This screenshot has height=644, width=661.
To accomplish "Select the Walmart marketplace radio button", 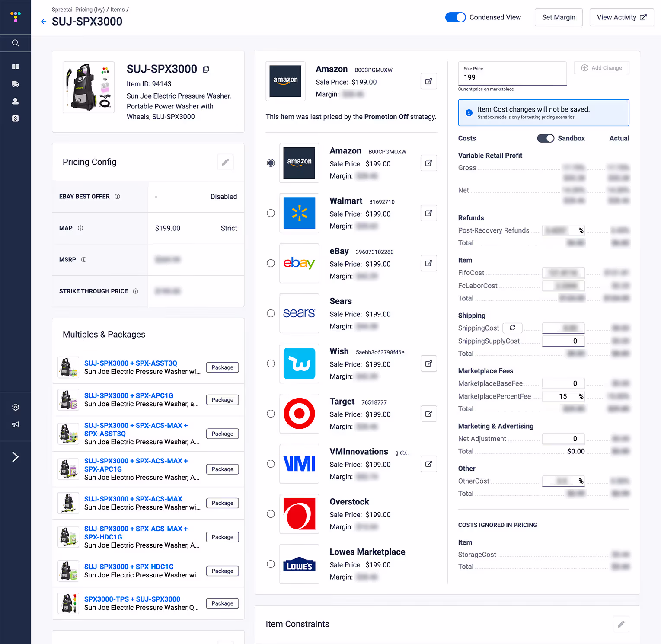I will click(x=271, y=213).
